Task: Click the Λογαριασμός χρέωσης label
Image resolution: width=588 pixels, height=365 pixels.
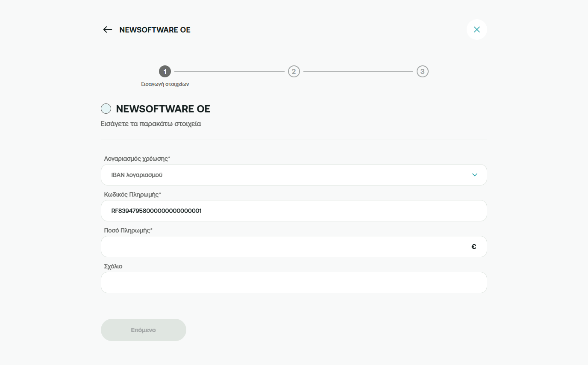Action: tap(137, 159)
